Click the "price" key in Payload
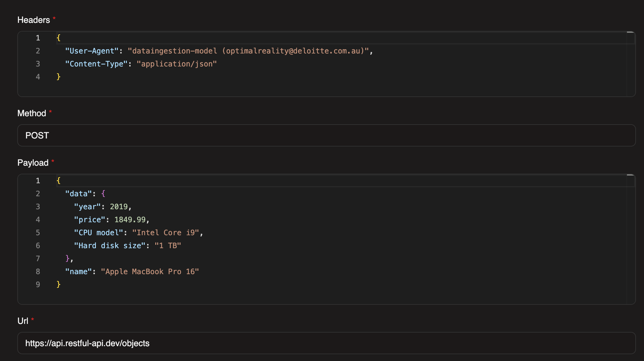 click(x=90, y=220)
